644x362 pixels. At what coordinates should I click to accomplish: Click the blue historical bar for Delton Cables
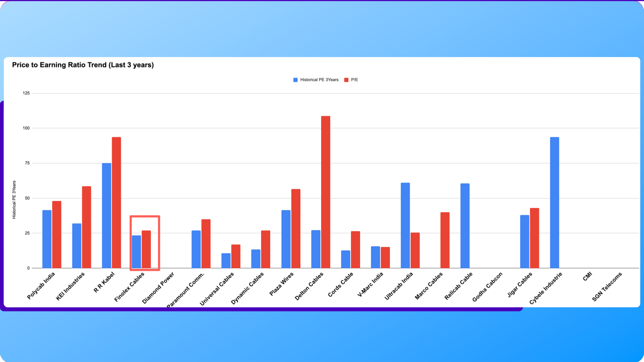(x=316, y=249)
